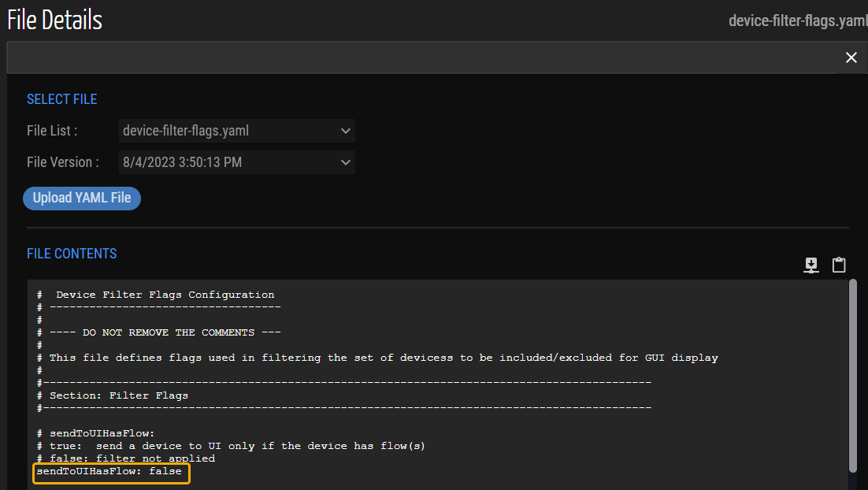
Task: Open the File Version dropdown
Action: tap(237, 162)
